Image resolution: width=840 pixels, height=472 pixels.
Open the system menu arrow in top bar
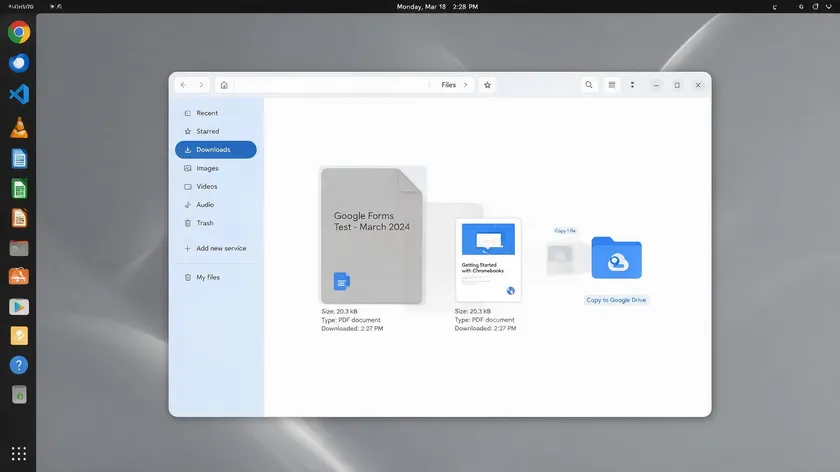(829, 6)
